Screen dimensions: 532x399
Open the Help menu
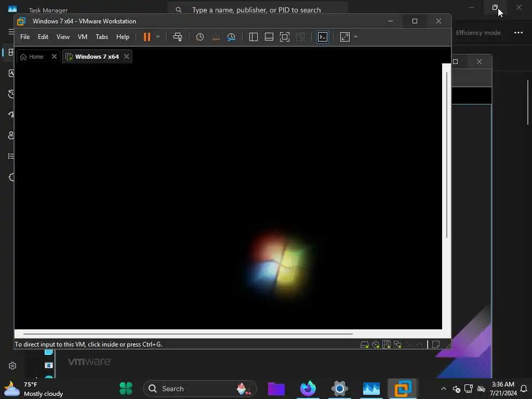click(123, 37)
